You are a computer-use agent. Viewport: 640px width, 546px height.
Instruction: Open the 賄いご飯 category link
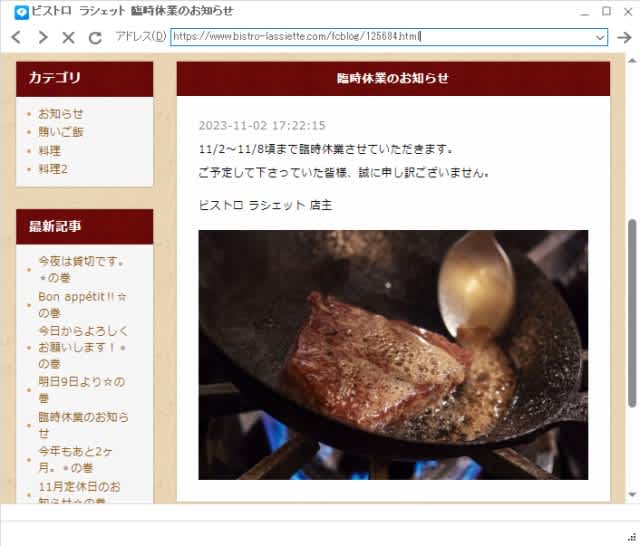(x=60, y=132)
